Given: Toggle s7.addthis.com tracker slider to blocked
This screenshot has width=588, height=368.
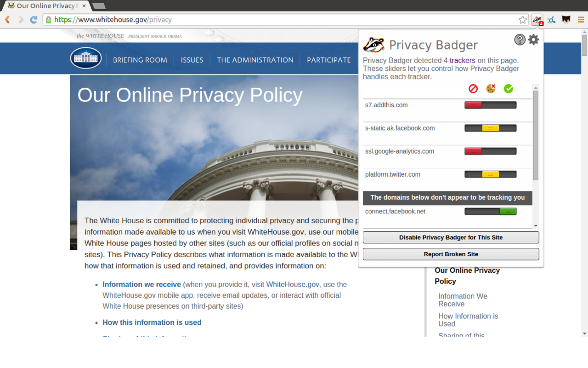Looking at the screenshot, I should (473, 105).
